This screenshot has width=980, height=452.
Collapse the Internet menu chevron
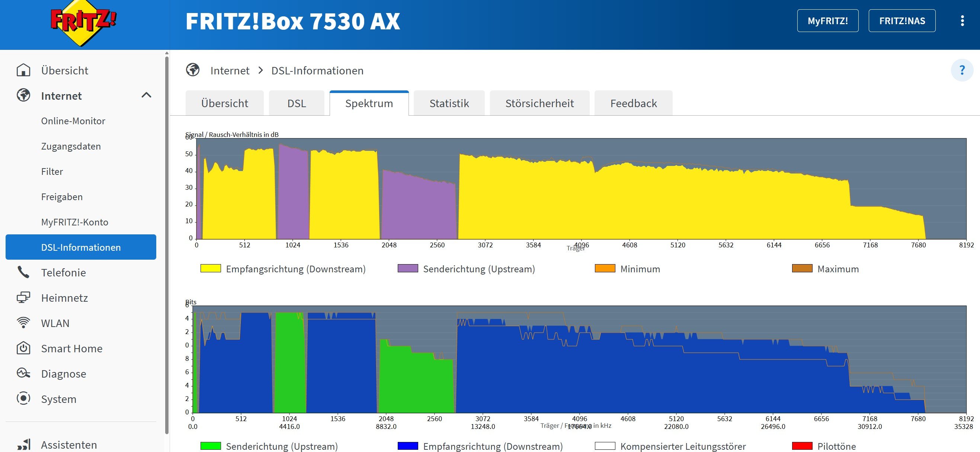147,96
